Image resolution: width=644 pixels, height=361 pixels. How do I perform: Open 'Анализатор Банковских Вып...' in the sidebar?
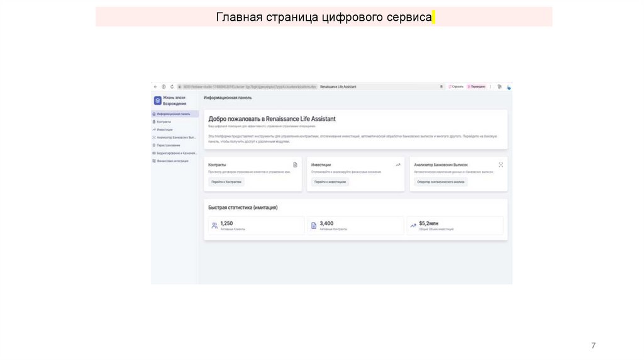pyautogui.click(x=175, y=137)
